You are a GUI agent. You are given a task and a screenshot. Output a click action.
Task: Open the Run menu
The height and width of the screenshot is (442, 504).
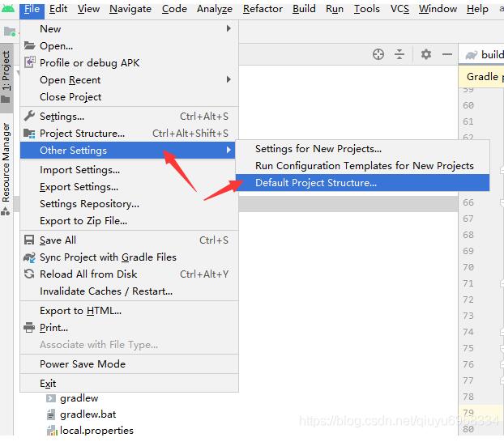335,9
